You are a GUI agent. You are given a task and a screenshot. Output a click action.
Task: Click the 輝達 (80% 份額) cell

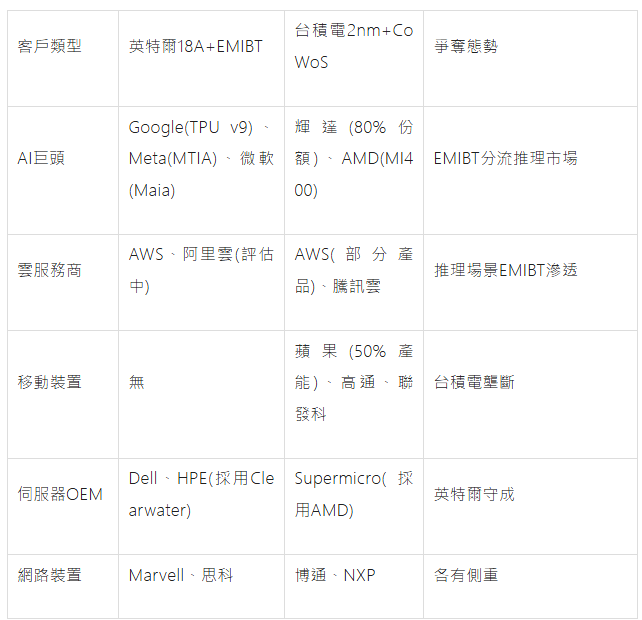tap(353, 158)
